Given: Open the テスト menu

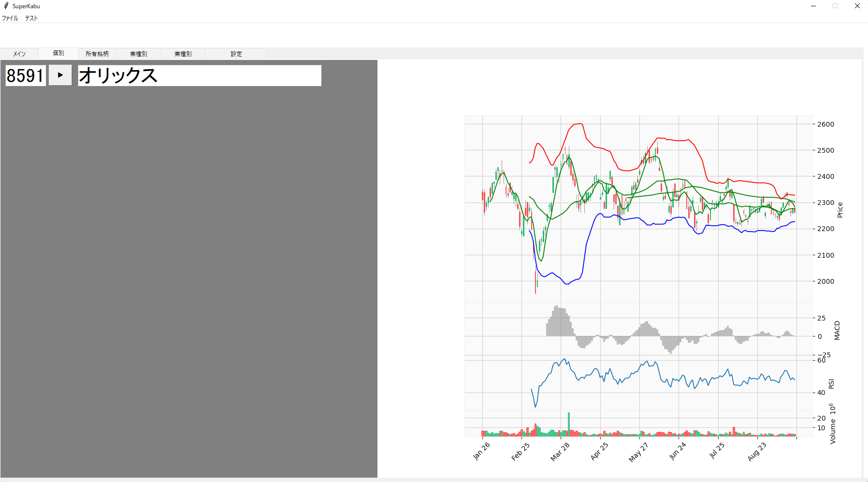Looking at the screenshot, I should point(31,18).
